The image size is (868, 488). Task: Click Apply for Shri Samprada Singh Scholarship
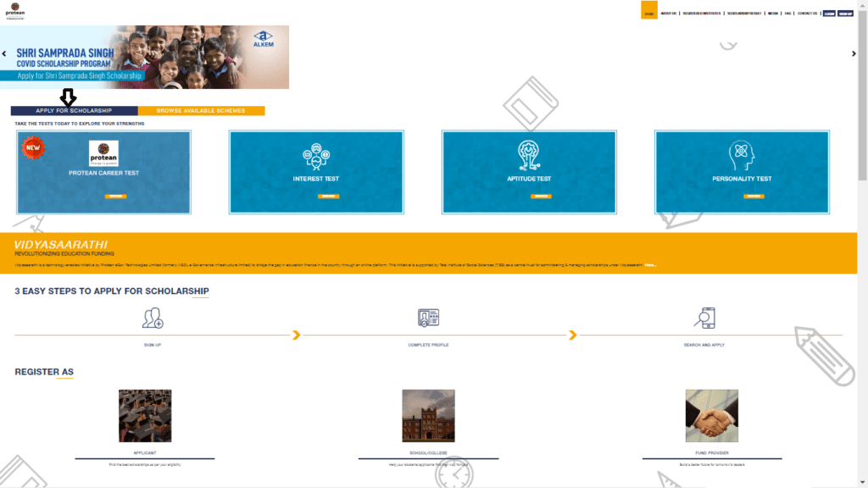pos(79,75)
